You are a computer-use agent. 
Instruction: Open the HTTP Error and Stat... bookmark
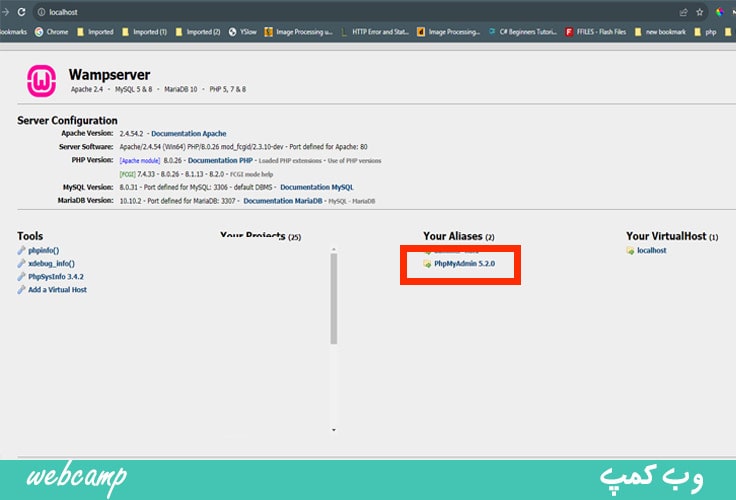pos(375,32)
